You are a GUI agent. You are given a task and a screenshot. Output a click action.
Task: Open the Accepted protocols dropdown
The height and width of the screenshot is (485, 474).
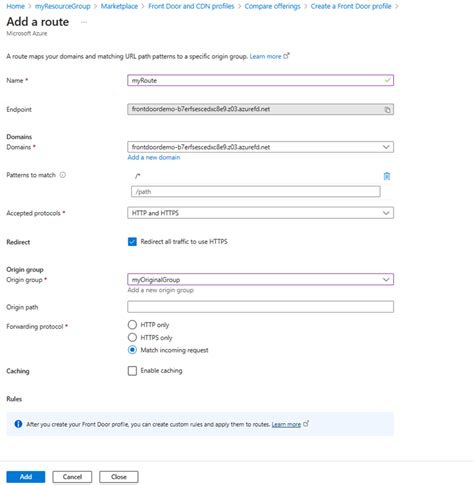coord(260,213)
